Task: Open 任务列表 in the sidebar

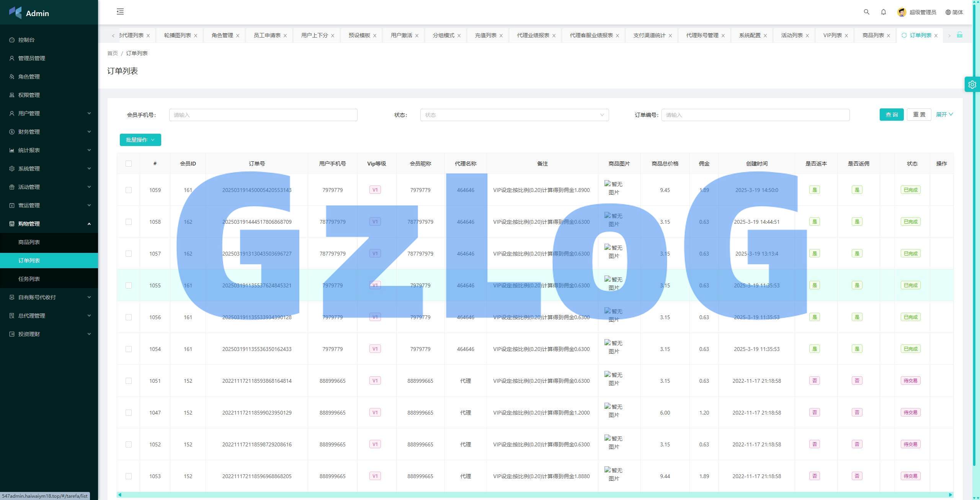Action: (x=29, y=279)
